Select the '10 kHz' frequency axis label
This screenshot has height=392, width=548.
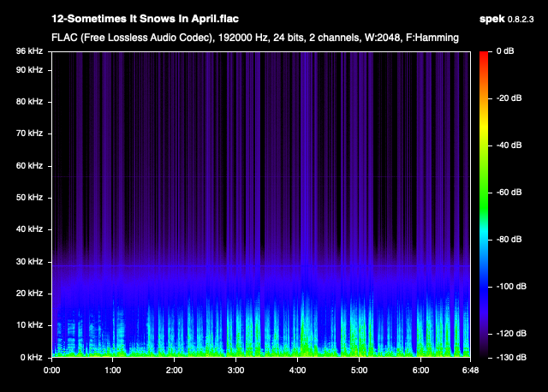[x=29, y=325]
